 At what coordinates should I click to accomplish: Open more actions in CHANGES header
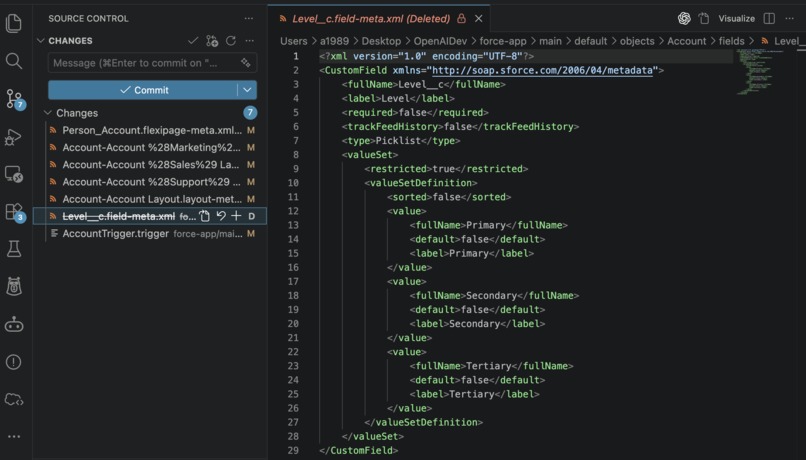point(249,41)
